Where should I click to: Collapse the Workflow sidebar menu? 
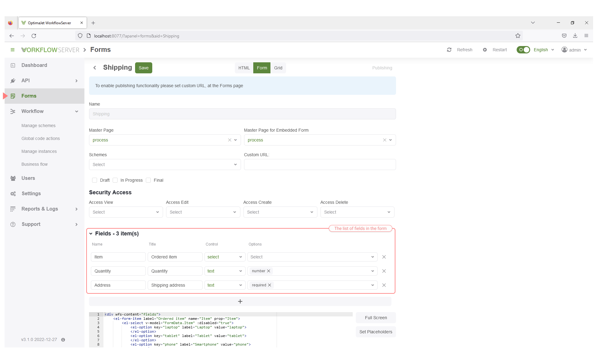(x=77, y=111)
